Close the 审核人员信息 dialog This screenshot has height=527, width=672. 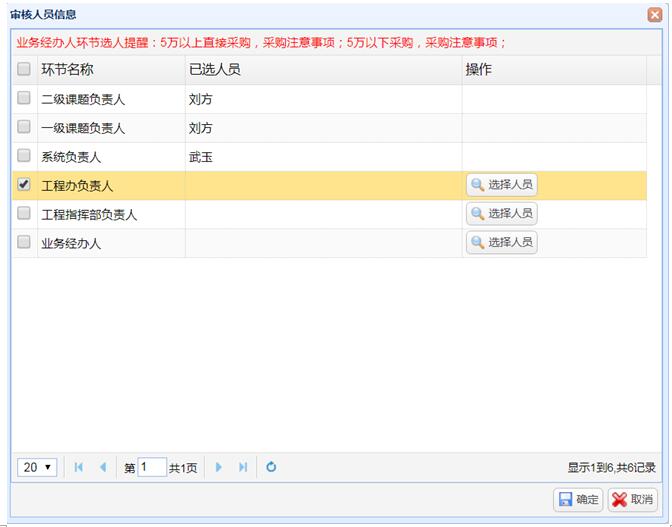[x=655, y=15]
